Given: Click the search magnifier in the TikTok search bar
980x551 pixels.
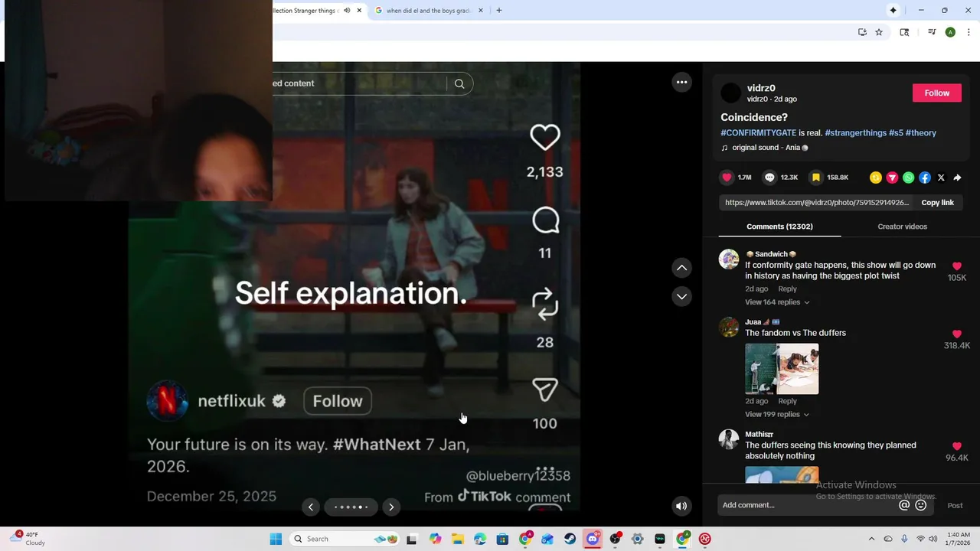Looking at the screenshot, I should (x=459, y=83).
